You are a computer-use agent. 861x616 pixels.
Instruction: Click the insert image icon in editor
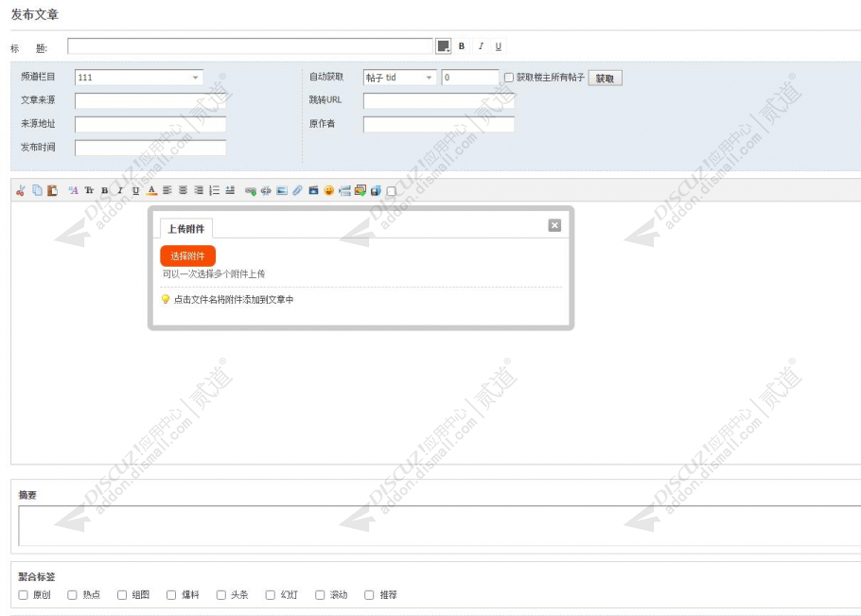(x=282, y=190)
